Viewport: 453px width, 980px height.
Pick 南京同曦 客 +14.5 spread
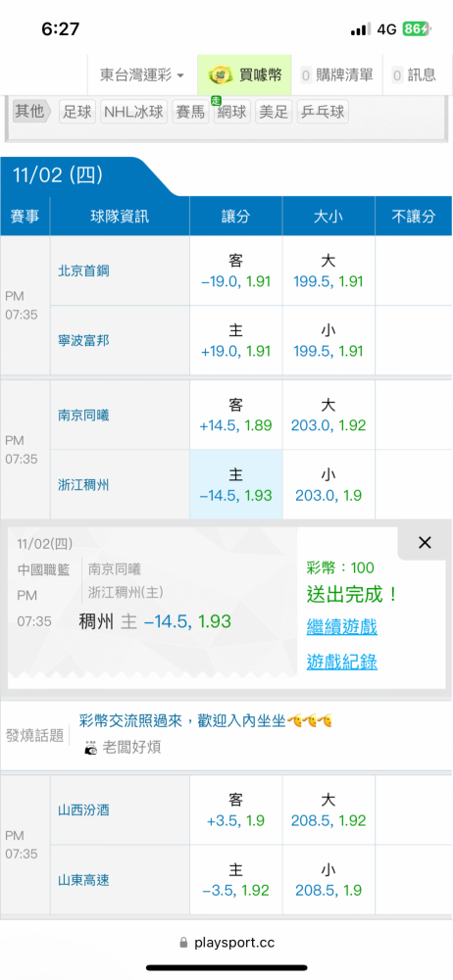click(x=236, y=415)
